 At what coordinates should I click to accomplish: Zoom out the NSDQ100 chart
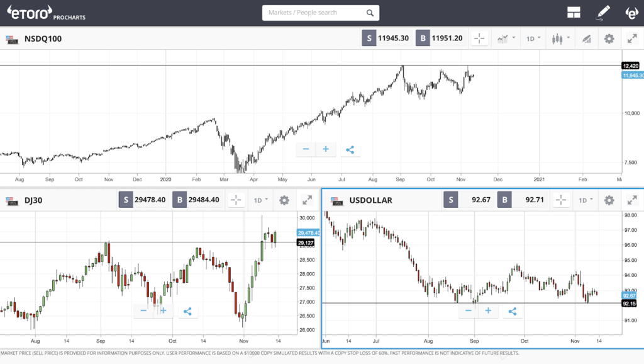[x=306, y=149]
